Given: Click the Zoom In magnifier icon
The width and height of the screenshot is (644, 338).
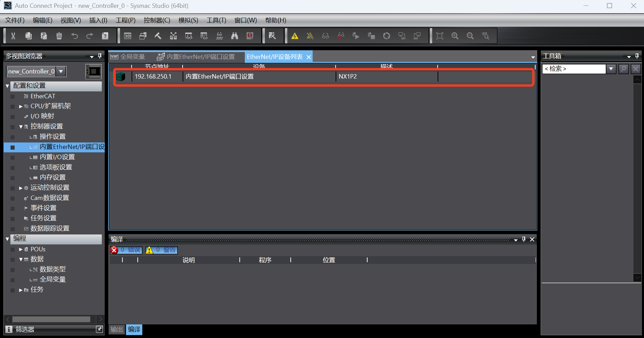Looking at the screenshot, I should pyautogui.click(x=455, y=36).
